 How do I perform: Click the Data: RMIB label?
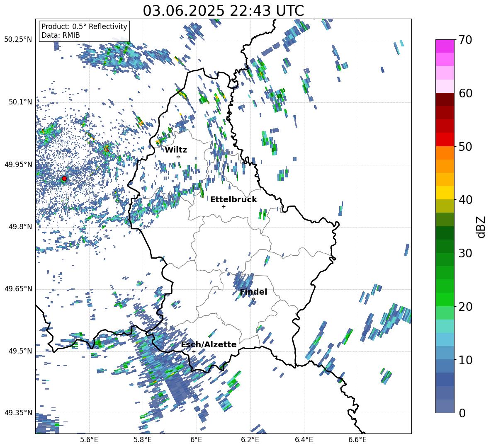coord(61,35)
